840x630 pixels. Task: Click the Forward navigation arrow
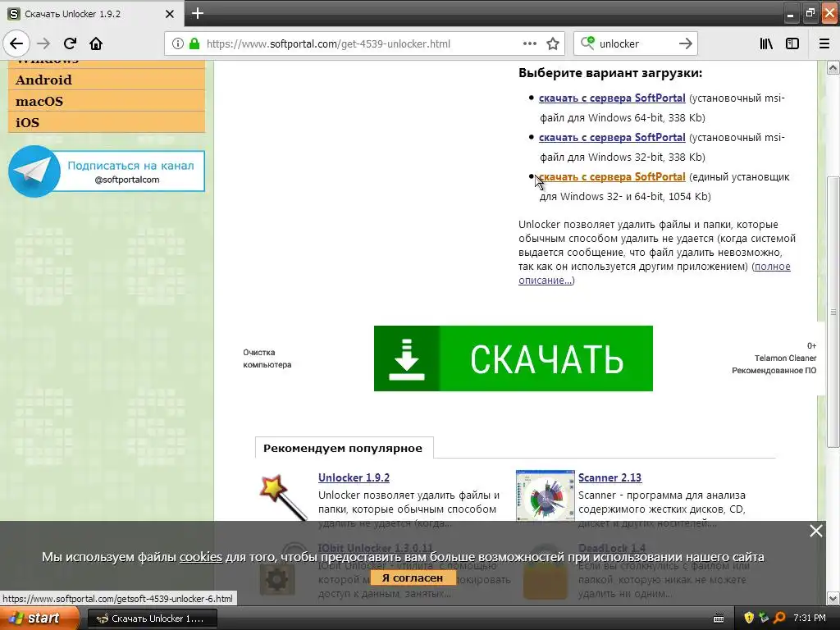pos(43,43)
